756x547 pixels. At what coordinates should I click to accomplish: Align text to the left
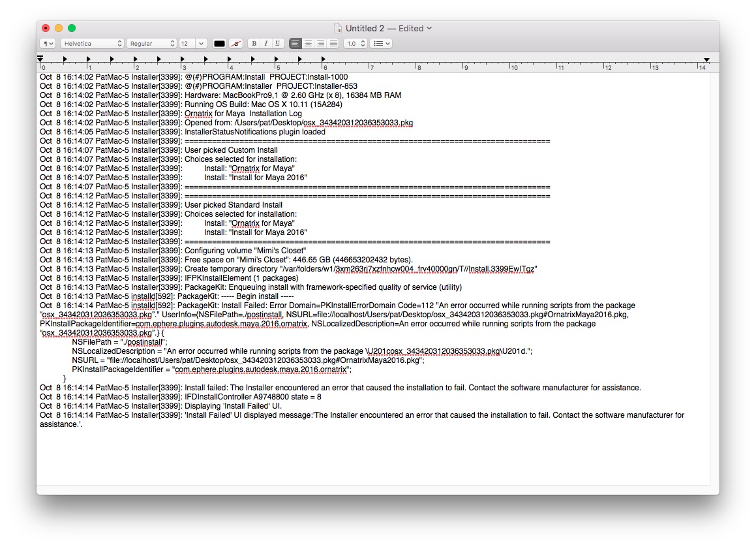tap(295, 44)
